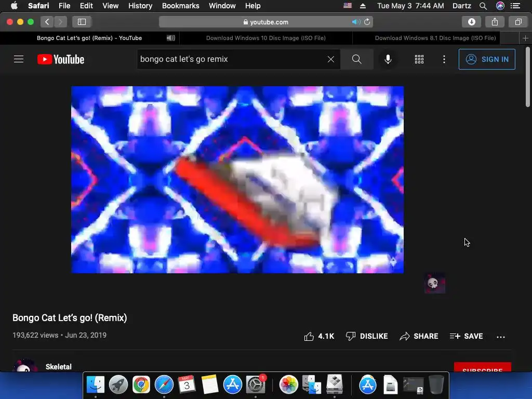Click the DISLIKE button
Viewport: 532px width, 399px height.
(x=366, y=336)
